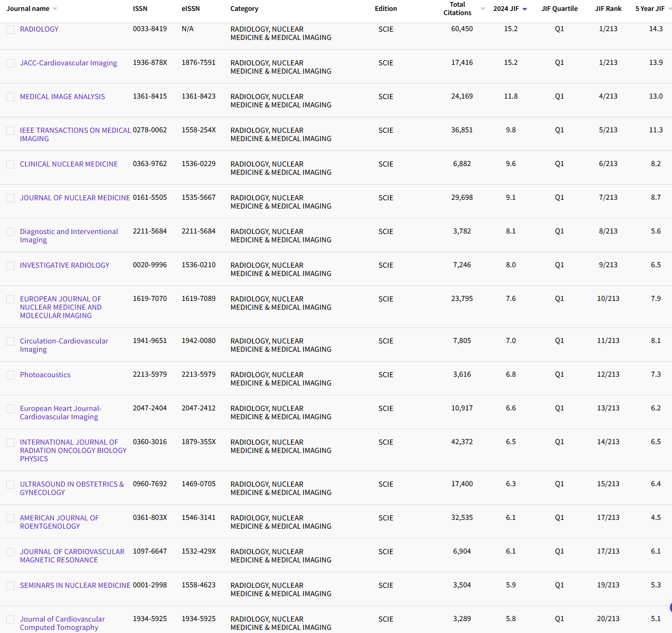The width and height of the screenshot is (672, 633).
Task: Open Diagnostic and Interventional Imaging journal page
Action: [69, 236]
